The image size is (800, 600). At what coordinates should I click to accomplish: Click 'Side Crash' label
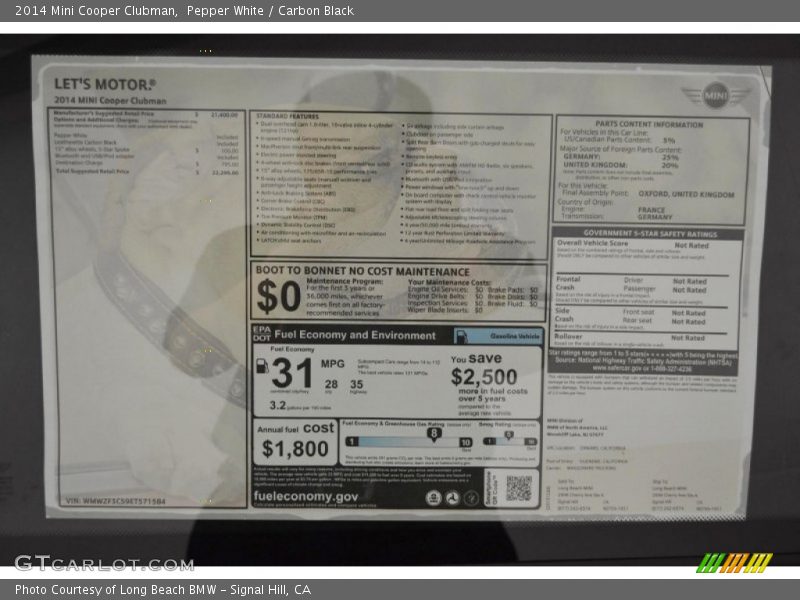click(x=564, y=314)
